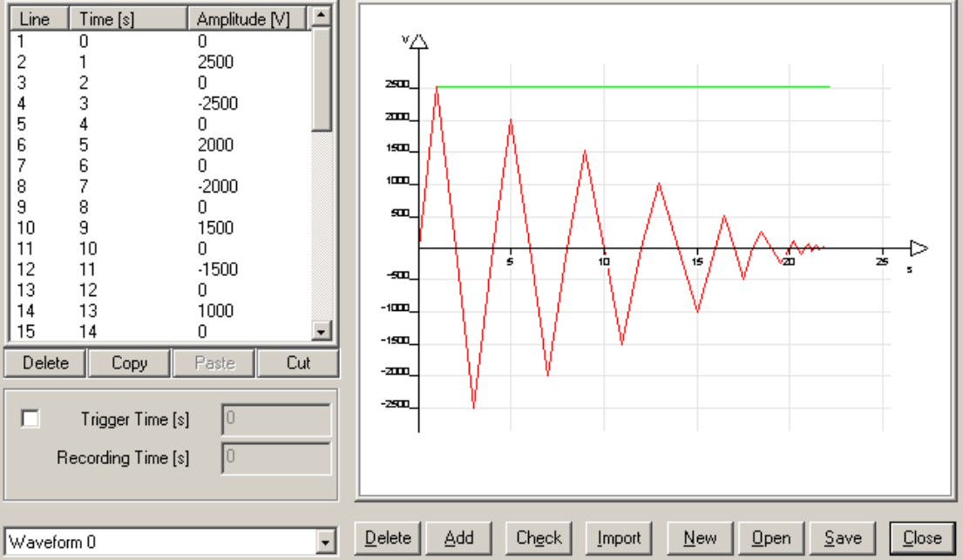Select line 5 in the table

coord(161,125)
